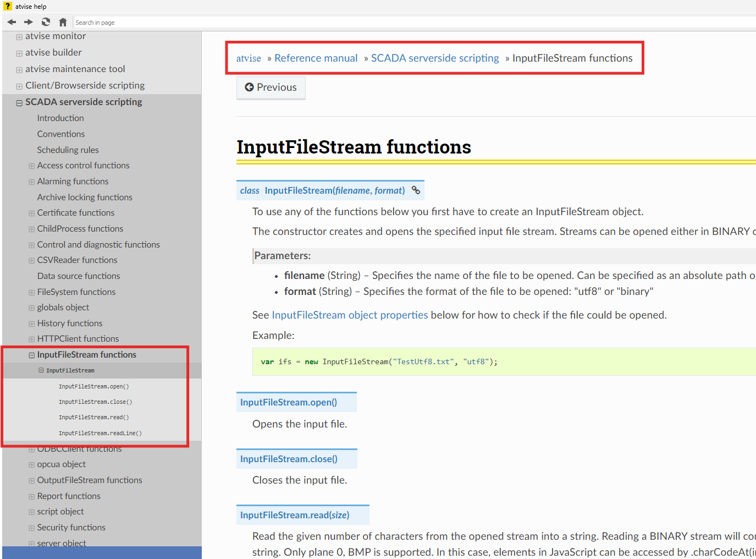Open the Introduction page in sidebar

click(60, 118)
